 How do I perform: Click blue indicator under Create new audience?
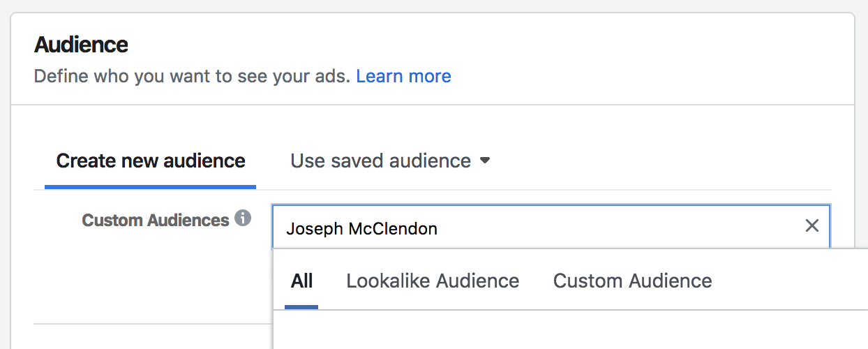pos(151,186)
